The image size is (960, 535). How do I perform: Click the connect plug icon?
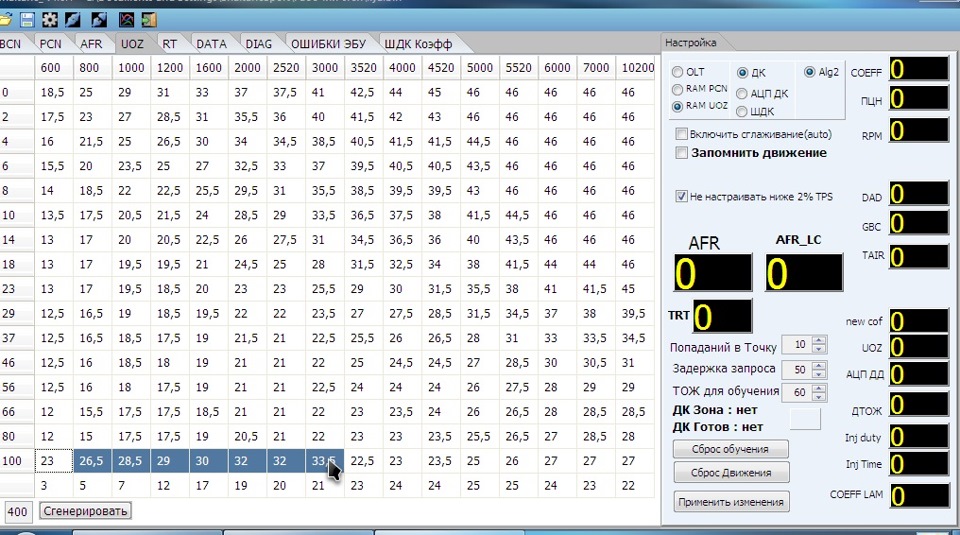73,20
